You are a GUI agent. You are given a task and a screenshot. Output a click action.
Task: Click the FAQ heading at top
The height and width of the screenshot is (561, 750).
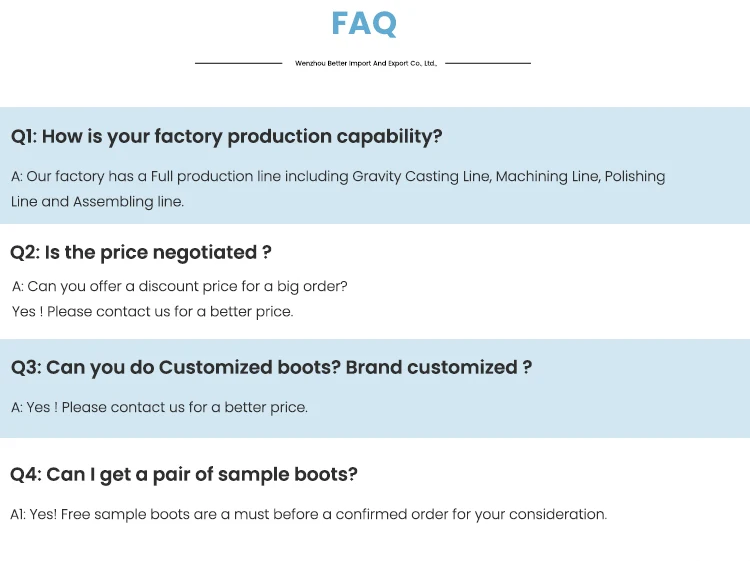click(364, 23)
